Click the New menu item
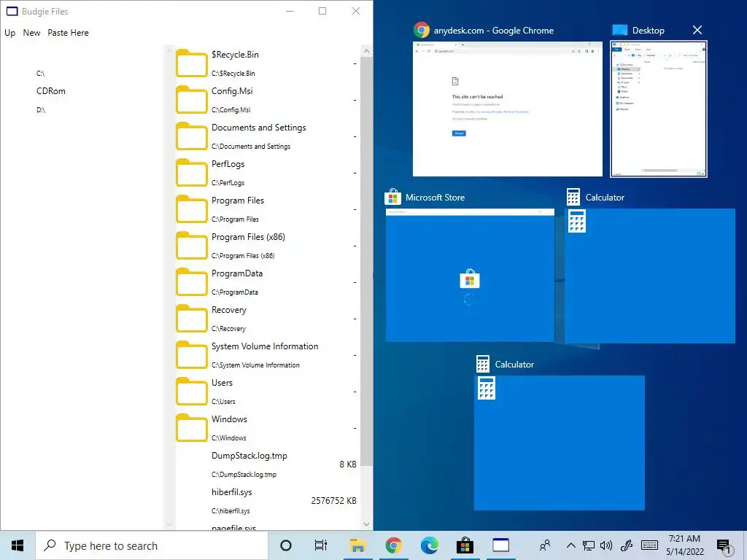The image size is (747, 560). pyautogui.click(x=31, y=33)
